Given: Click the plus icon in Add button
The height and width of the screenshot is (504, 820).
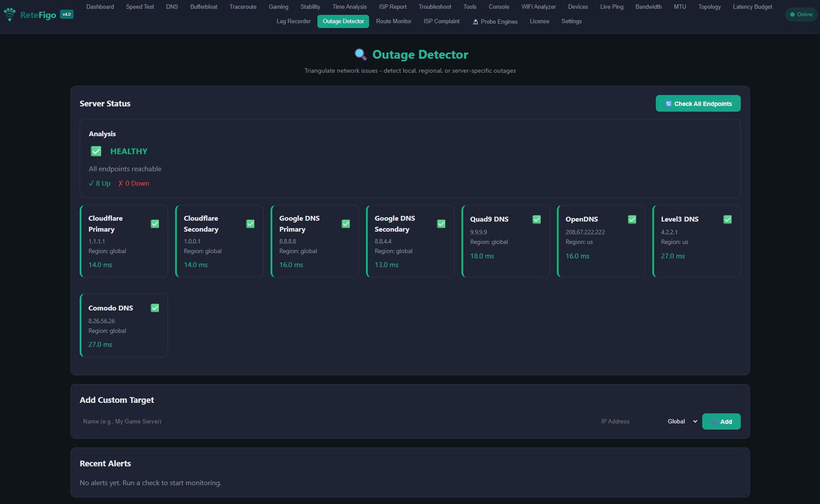Looking at the screenshot, I should [714, 422].
